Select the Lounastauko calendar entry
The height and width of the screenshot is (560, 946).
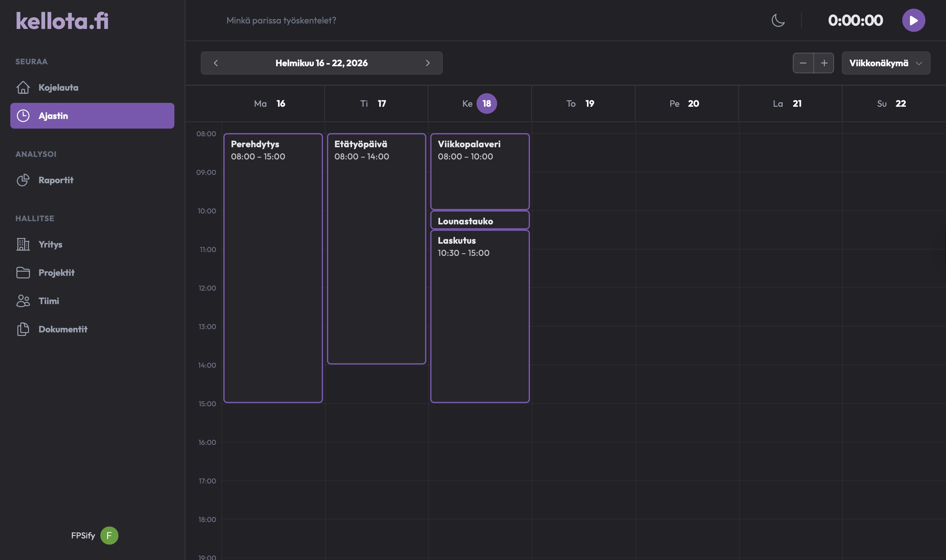(480, 221)
